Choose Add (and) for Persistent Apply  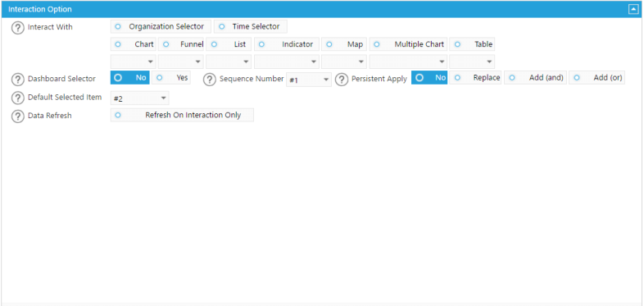(535, 77)
